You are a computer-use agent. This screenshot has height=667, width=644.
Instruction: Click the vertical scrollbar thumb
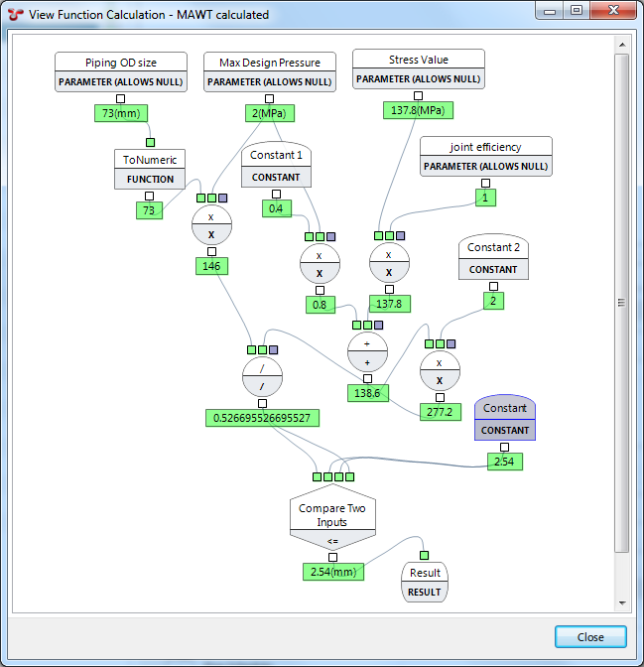coord(621,303)
